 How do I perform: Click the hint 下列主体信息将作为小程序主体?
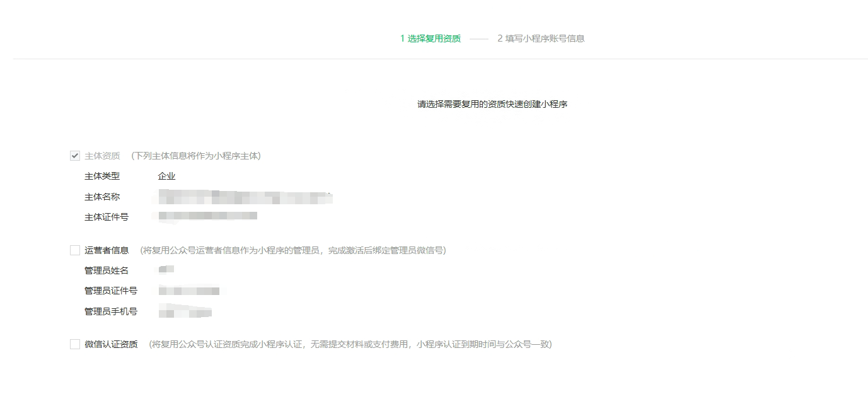196,156
